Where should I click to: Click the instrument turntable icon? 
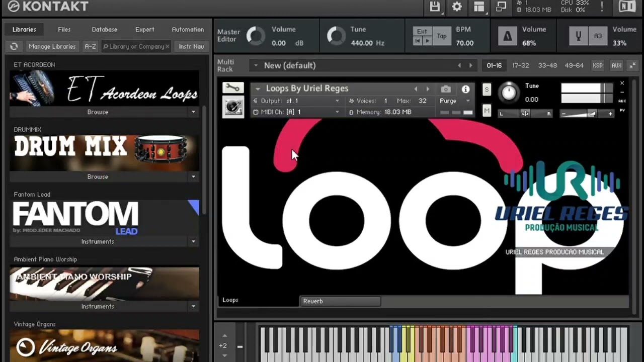pyautogui.click(x=233, y=107)
